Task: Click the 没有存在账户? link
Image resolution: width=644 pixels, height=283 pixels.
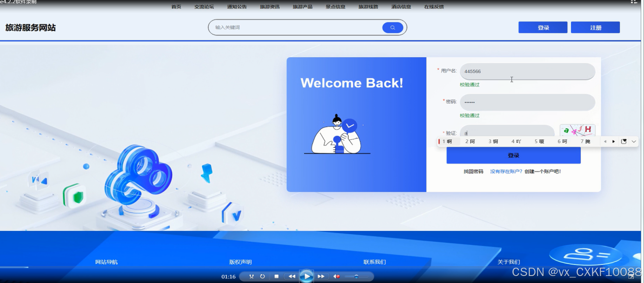Action: coord(506,171)
